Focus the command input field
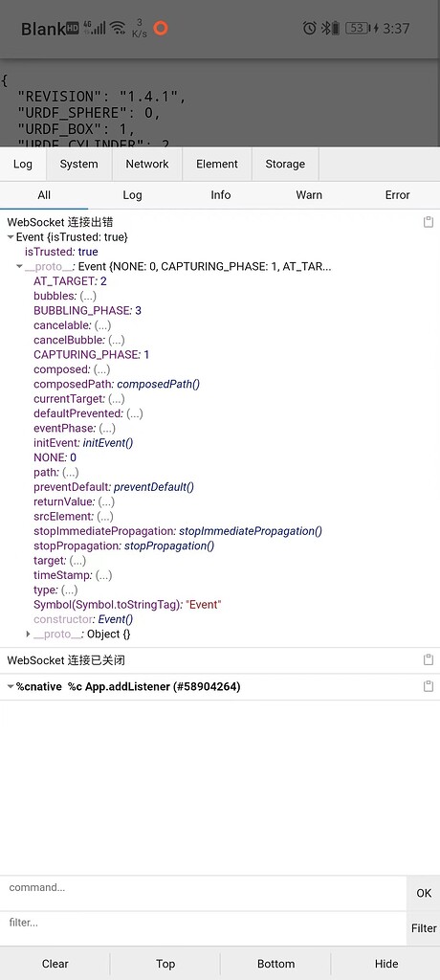 (x=203, y=893)
